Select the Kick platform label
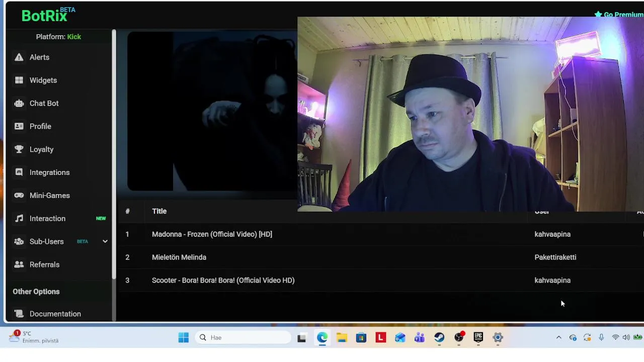644x362 pixels. 74,37
